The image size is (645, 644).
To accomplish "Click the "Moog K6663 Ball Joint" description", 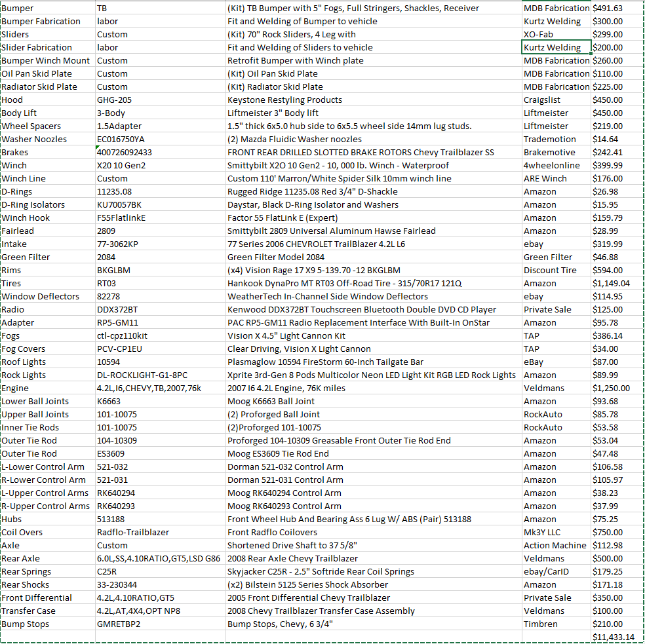I will [374, 402].
